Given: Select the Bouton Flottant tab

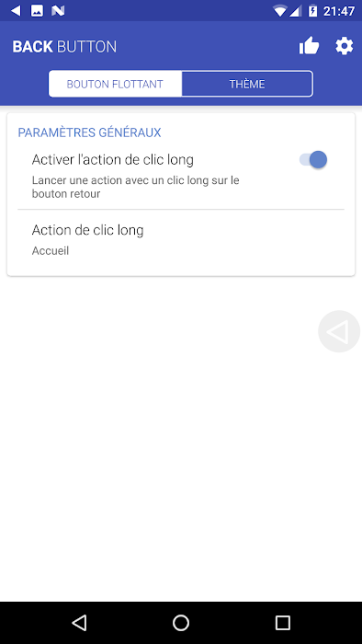Looking at the screenshot, I should tap(115, 85).
